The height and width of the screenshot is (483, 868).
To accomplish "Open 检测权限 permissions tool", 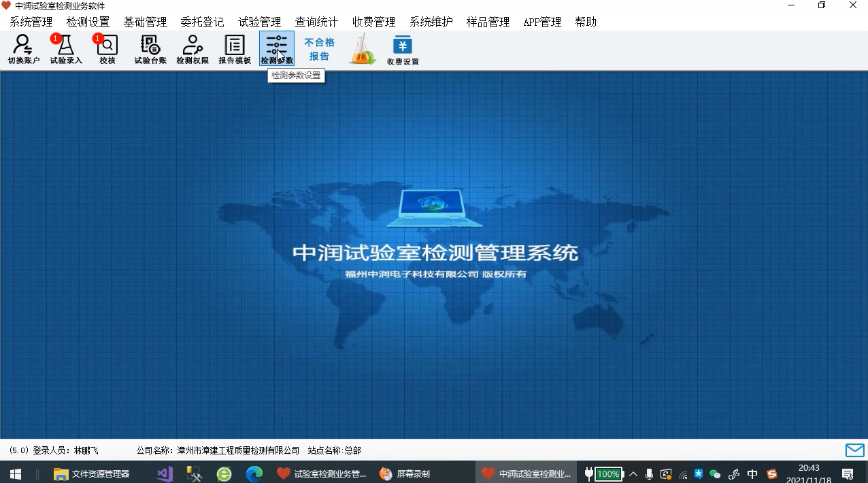I will 193,49.
